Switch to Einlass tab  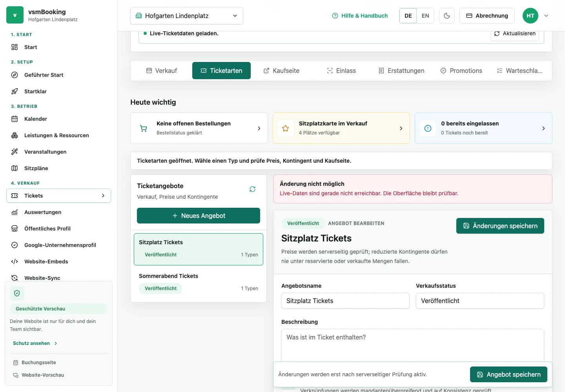coord(341,71)
